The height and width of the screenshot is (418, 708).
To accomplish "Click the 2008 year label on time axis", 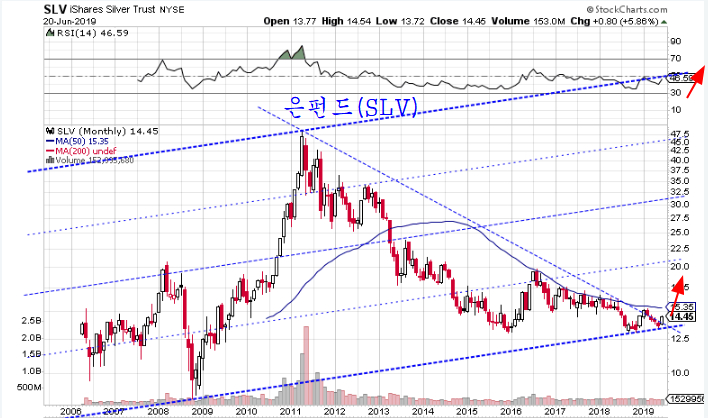I will pos(158,412).
